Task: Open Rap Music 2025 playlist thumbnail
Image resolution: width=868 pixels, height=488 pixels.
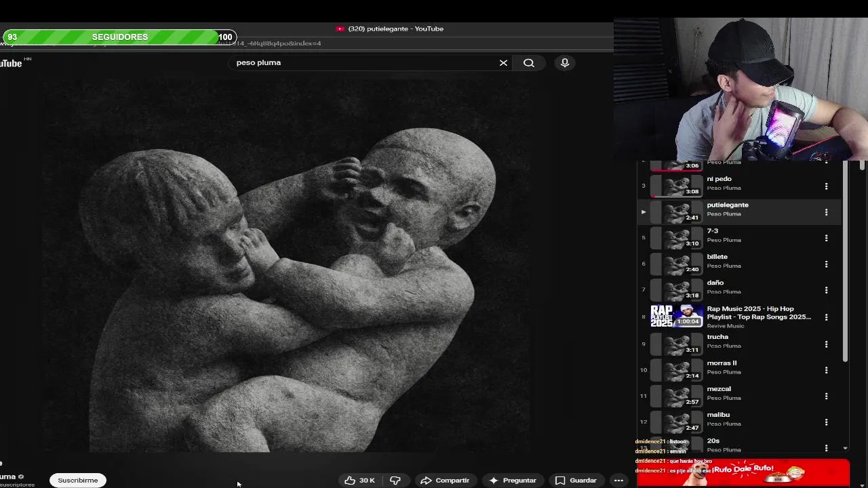Action: click(677, 316)
